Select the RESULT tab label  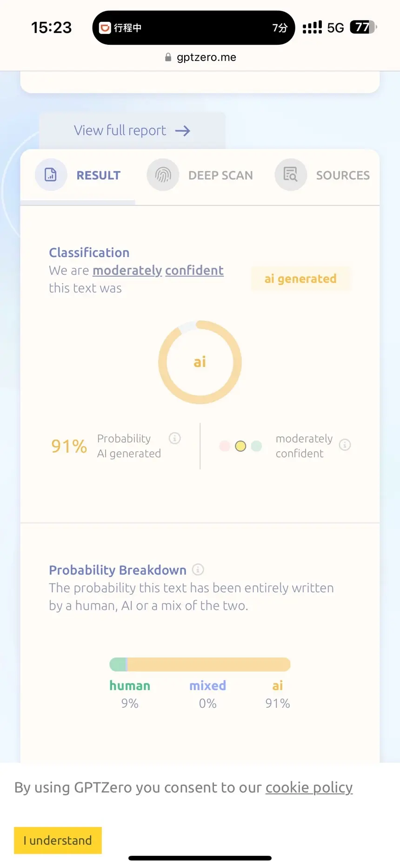pos(99,176)
